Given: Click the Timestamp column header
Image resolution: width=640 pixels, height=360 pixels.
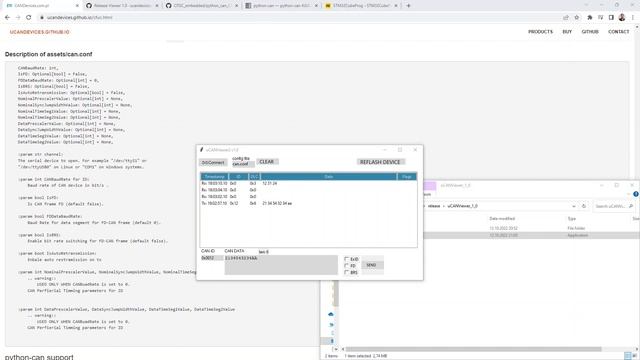Looking at the screenshot, I should point(214,177).
